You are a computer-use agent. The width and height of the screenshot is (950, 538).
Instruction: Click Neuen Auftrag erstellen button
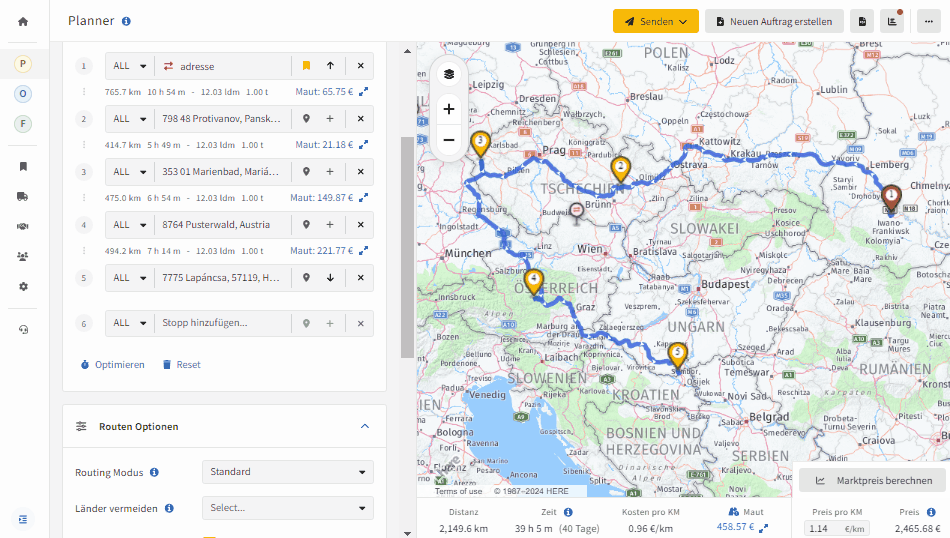pyautogui.click(x=774, y=21)
